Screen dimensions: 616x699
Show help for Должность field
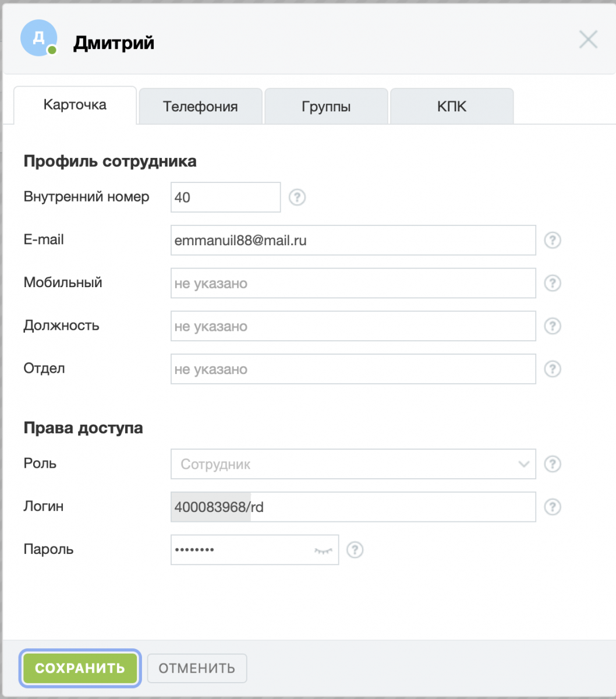[552, 326]
